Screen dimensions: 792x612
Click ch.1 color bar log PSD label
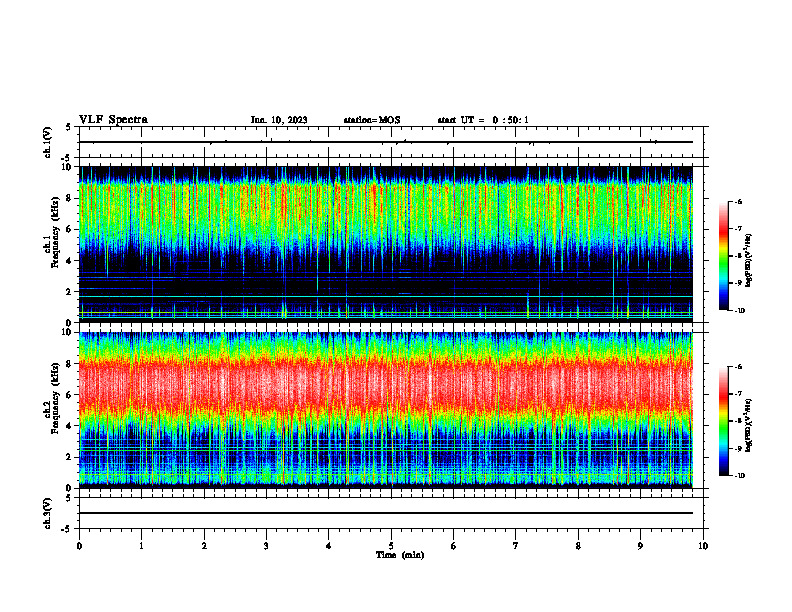pos(749,261)
